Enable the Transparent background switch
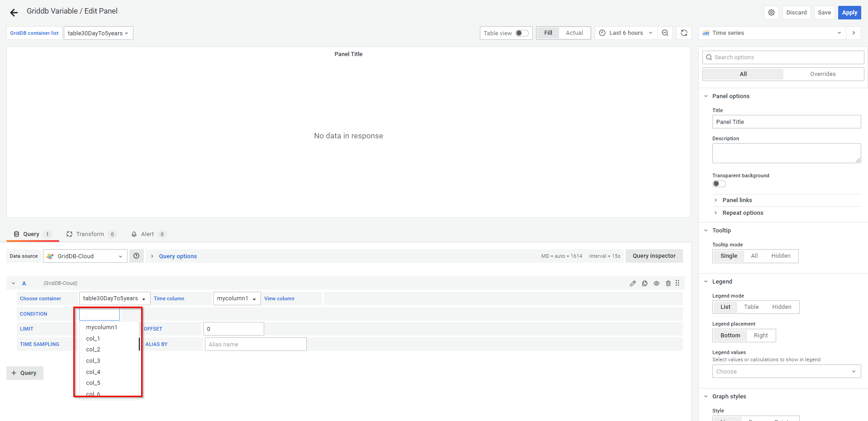868x421 pixels. tap(719, 184)
